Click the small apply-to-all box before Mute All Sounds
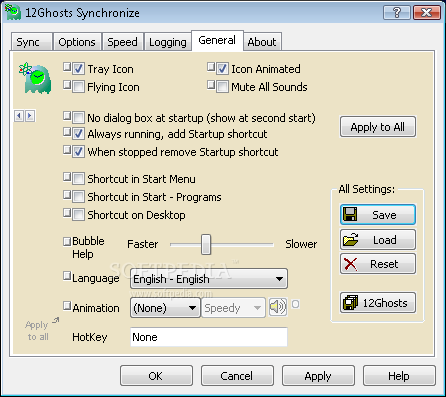The image size is (446, 397). pyautogui.click(x=211, y=85)
